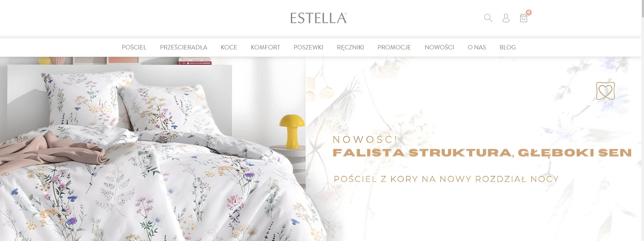The image size is (644, 241).
Task: Open the search magnifier icon
Action: click(488, 18)
